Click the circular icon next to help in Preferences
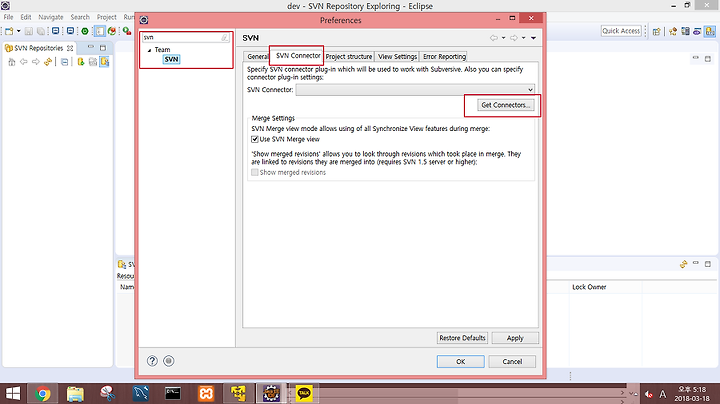720x404 pixels. (x=169, y=361)
